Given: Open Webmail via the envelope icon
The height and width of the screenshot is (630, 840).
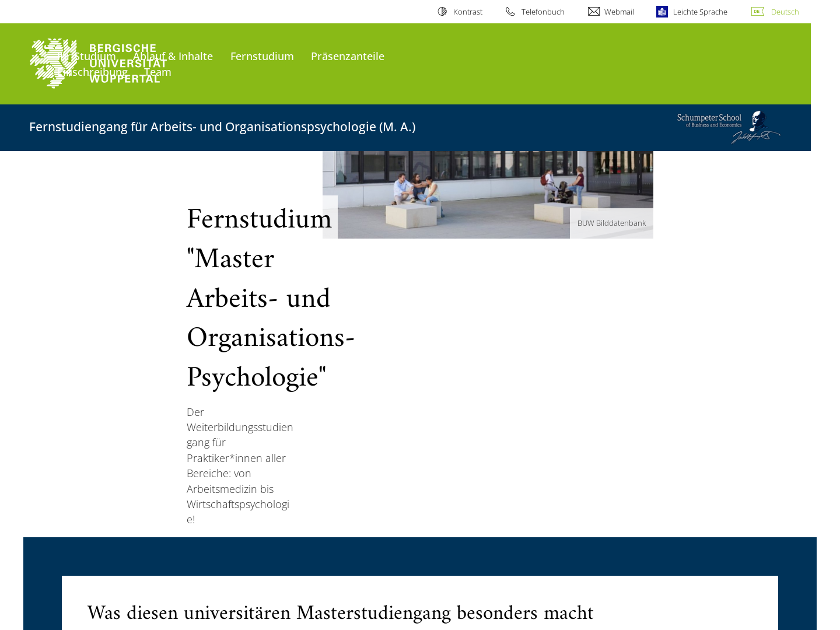Looking at the screenshot, I should (x=594, y=12).
